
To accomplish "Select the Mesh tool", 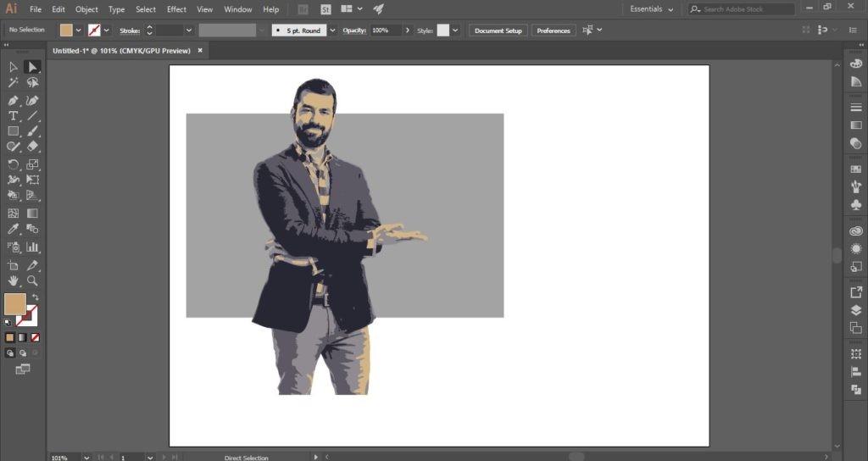I will [x=14, y=213].
